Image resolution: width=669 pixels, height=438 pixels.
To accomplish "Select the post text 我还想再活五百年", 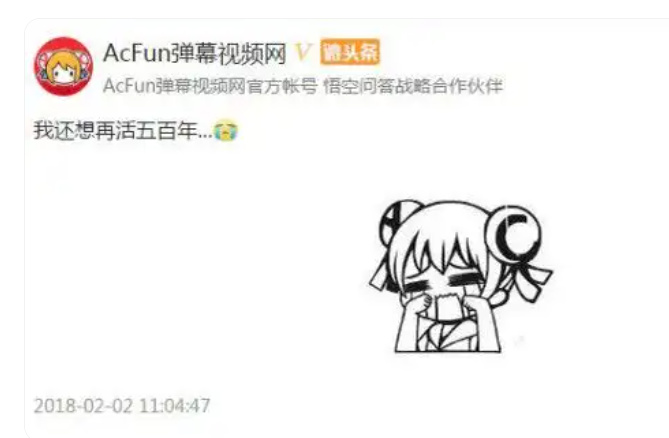I will click(115, 131).
